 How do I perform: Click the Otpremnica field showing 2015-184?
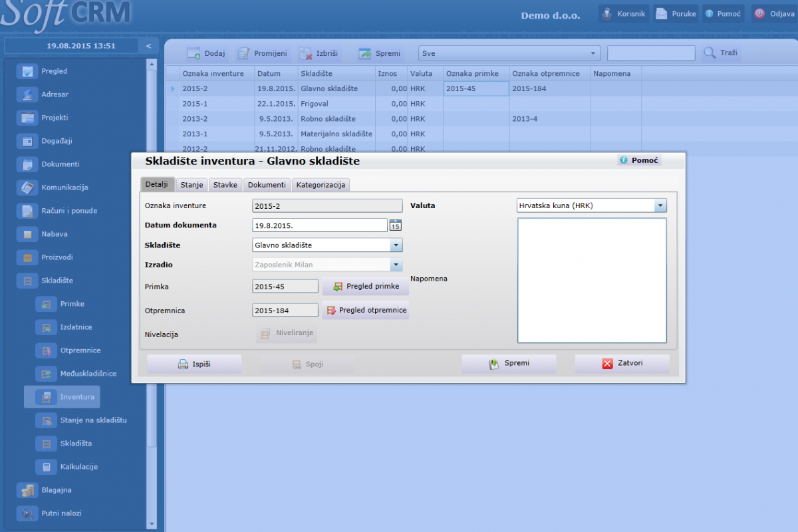[x=285, y=310]
